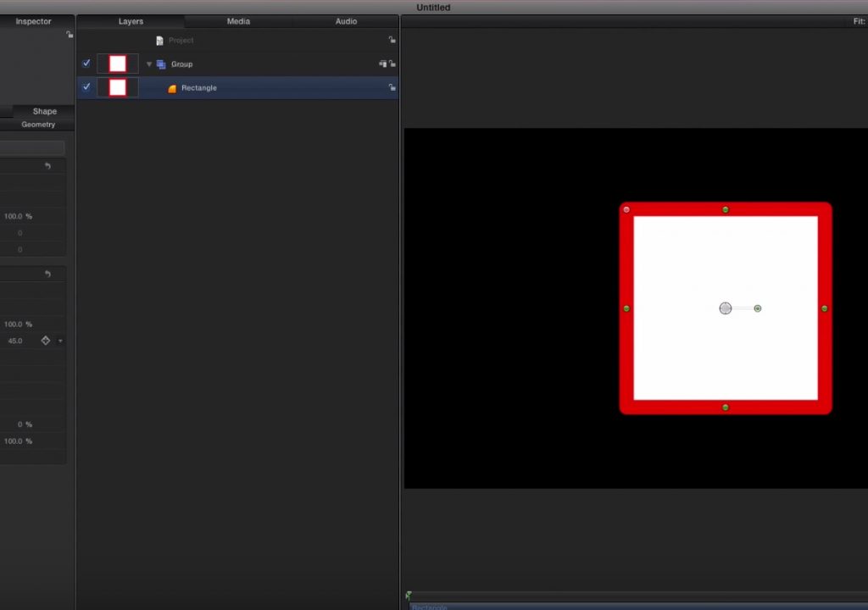
Task: Click the bottom edge green handle
Action: 726,408
